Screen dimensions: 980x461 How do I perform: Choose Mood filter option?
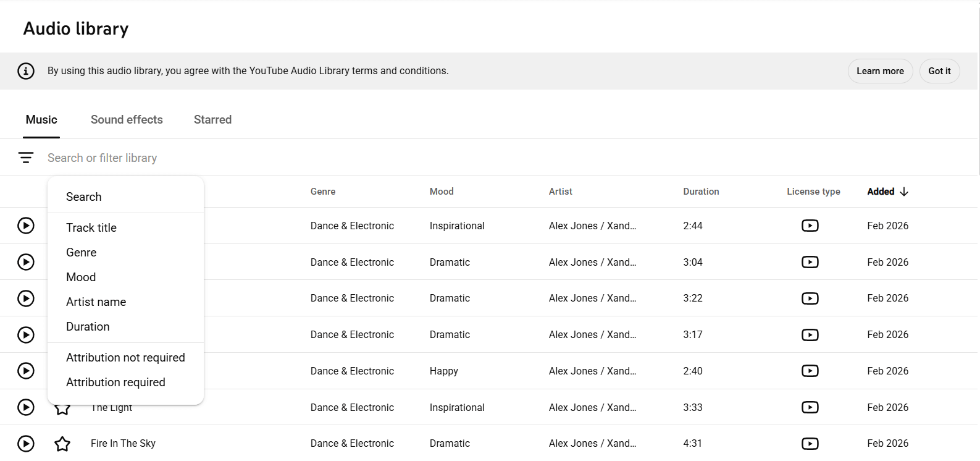(125, 277)
